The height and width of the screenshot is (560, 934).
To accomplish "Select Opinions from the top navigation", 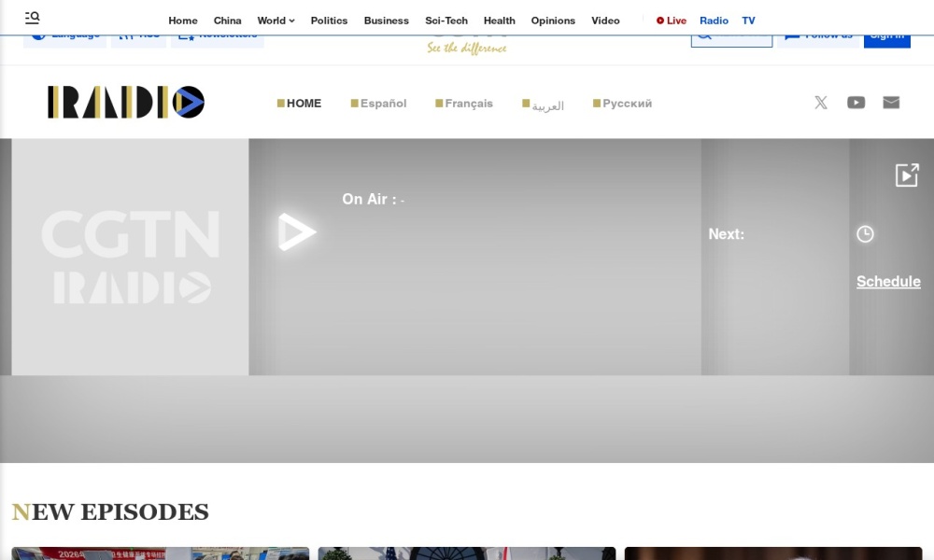I will (x=553, y=21).
